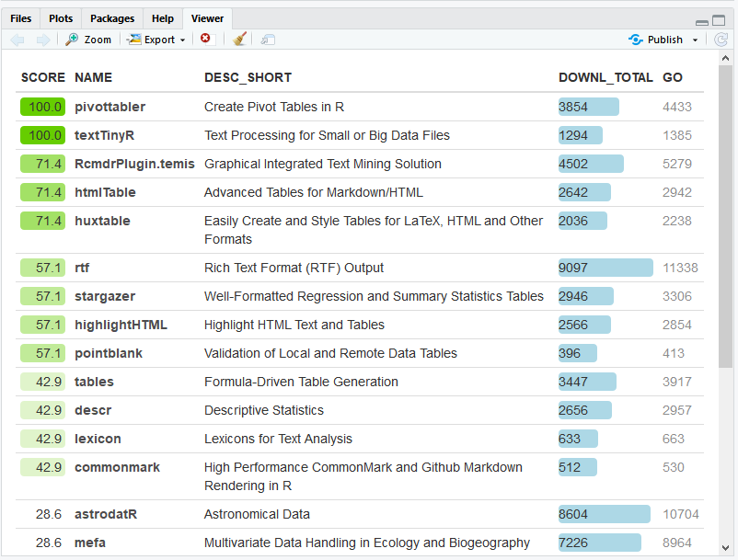Image resolution: width=738 pixels, height=560 pixels.
Task: Expand the Publish options arrow
Action: [x=695, y=40]
